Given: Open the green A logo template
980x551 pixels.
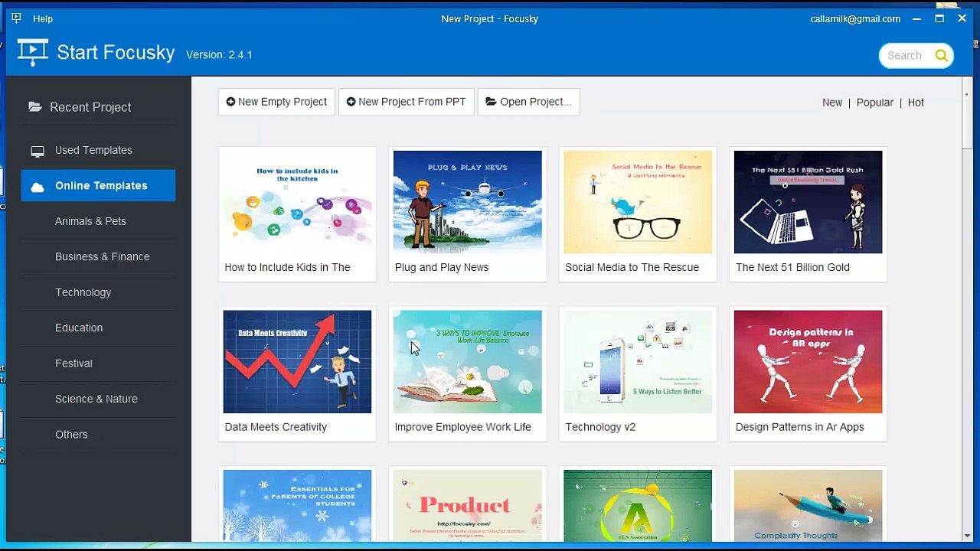Looking at the screenshot, I should [x=638, y=506].
